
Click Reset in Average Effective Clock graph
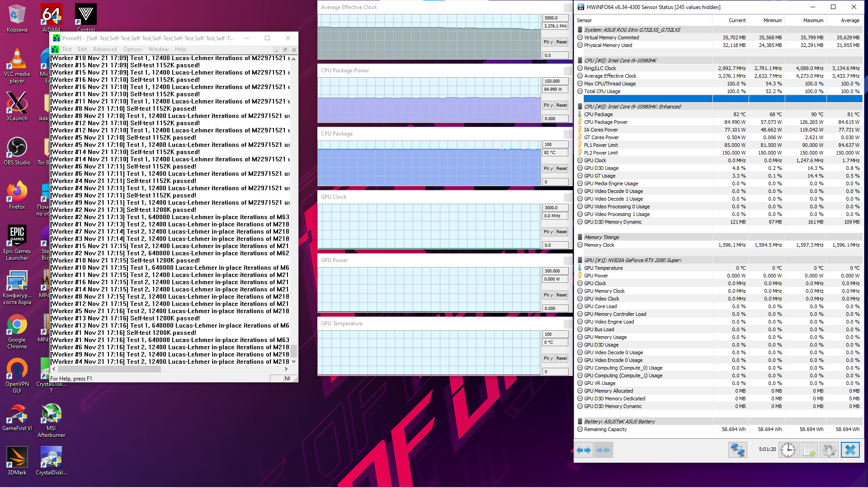point(562,42)
